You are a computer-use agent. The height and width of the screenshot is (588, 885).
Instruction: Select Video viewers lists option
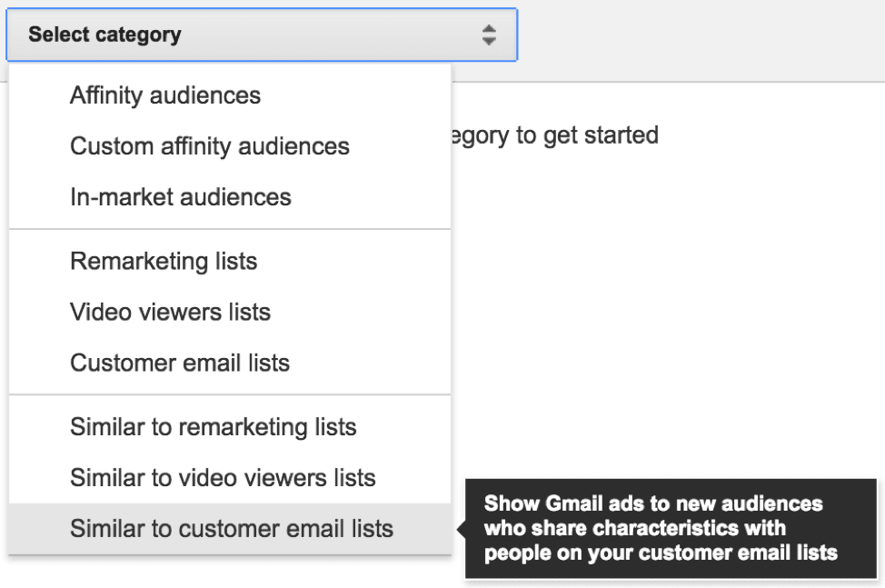point(169,312)
